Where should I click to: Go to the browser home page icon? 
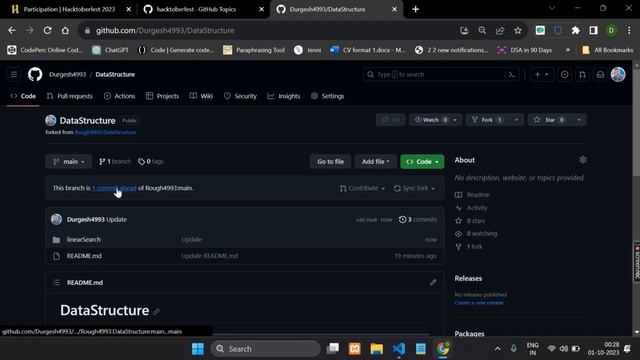65,30
